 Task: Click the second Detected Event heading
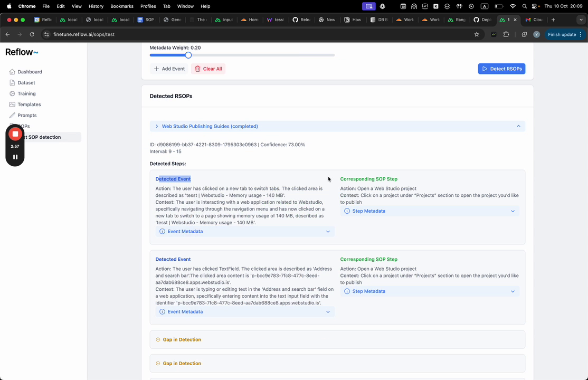point(173,259)
